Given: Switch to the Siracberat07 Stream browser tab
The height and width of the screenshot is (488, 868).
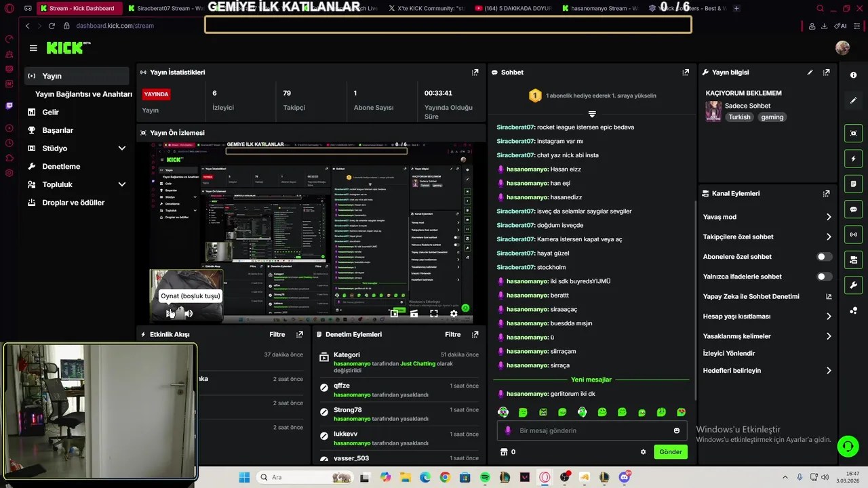Looking at the screenshot, I should (x=165, y=8).
